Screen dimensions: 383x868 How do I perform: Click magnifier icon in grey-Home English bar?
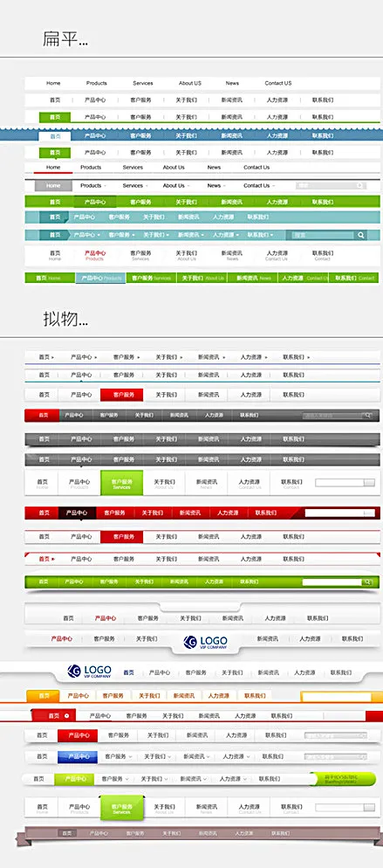click(359, 186)
